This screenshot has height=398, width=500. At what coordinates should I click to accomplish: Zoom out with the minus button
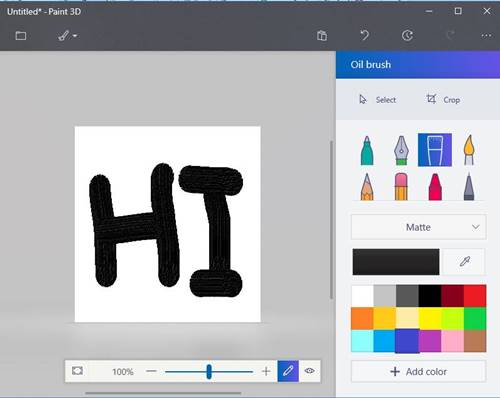point(151,371)
